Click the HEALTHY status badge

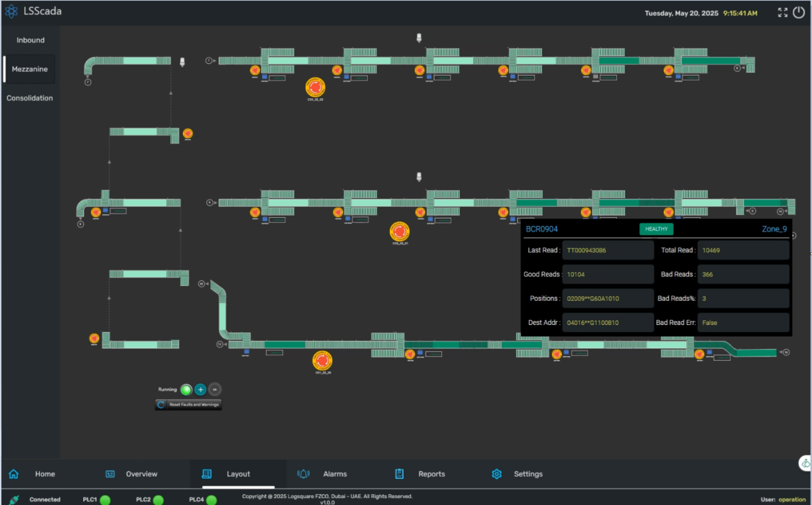pos(657,229)
